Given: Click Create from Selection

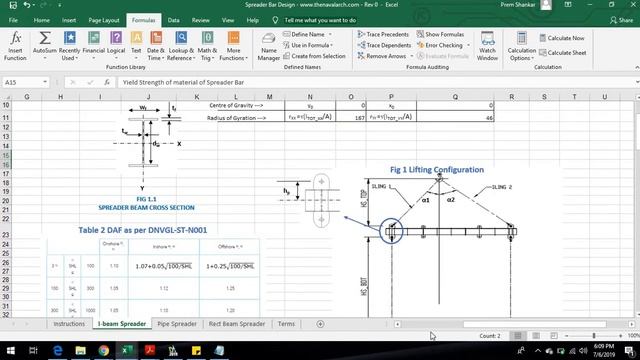Looking at the screenshot, I should pos(314,56).
